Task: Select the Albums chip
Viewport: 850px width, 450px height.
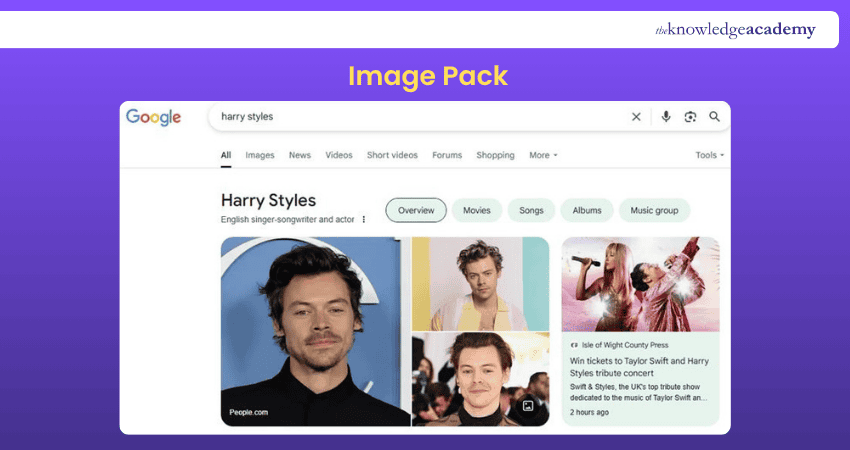Action: (x=587, y=210)
